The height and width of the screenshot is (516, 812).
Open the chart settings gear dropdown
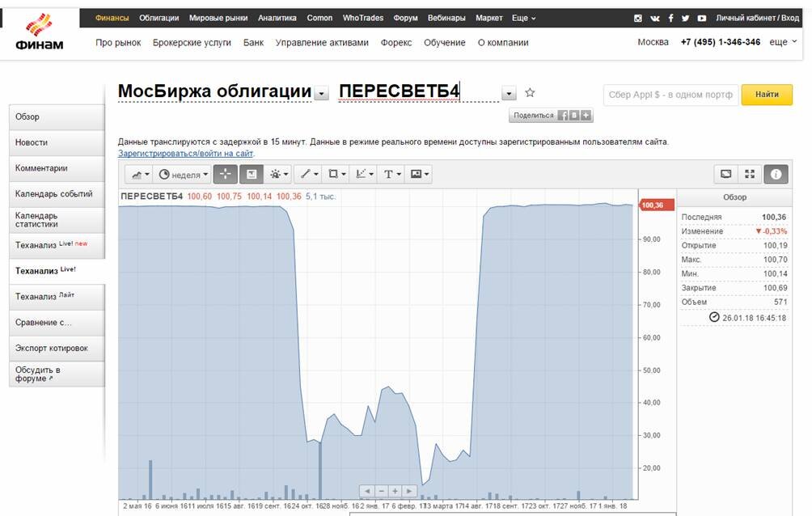tap(278, 175)
